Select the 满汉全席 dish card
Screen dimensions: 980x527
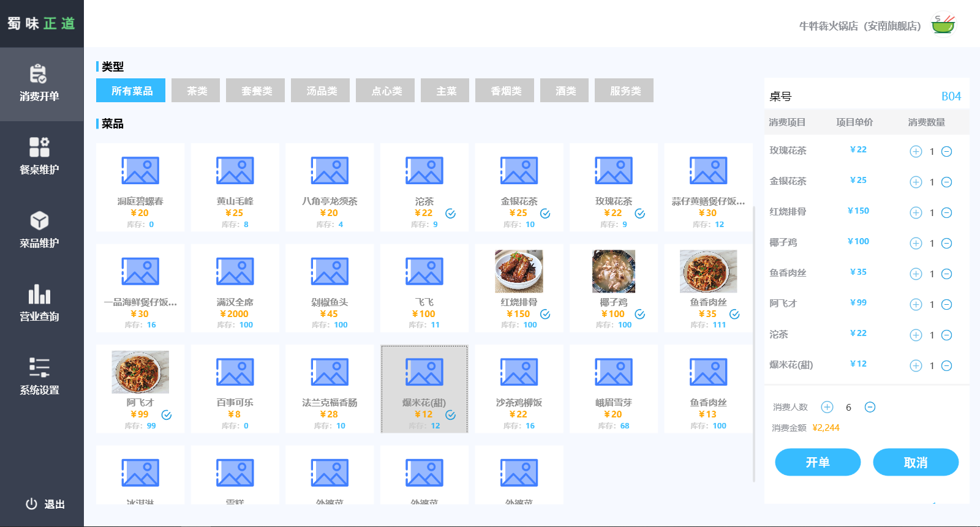pos(235,288)
